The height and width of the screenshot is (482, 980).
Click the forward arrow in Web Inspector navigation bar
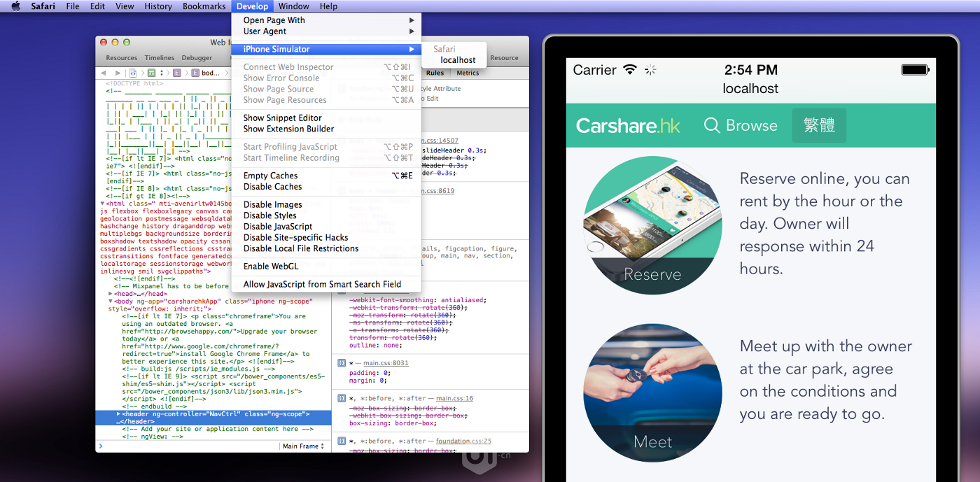[x=117, y=73]
